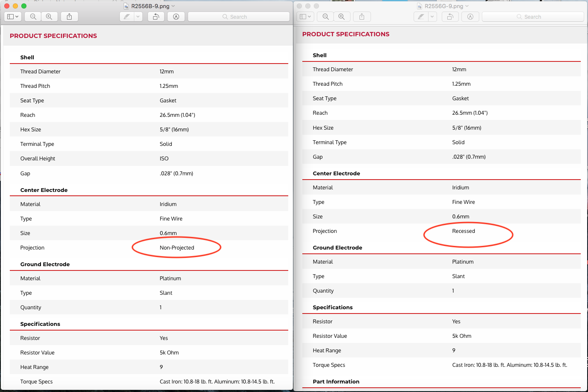This screenshot has width=588, height=392.
Task: Show Markup toolbar in R2556G-9 window
Action: tap(470, 17)
